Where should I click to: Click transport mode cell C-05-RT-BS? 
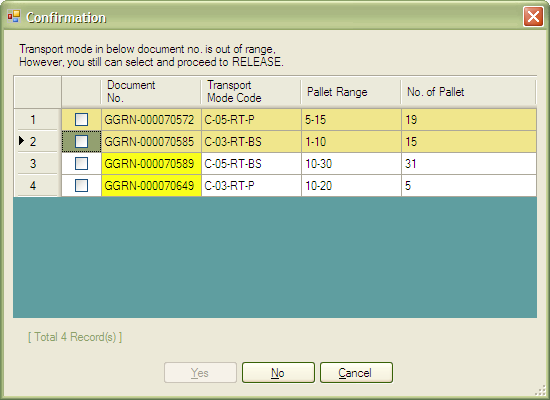(x=251, y=164)
